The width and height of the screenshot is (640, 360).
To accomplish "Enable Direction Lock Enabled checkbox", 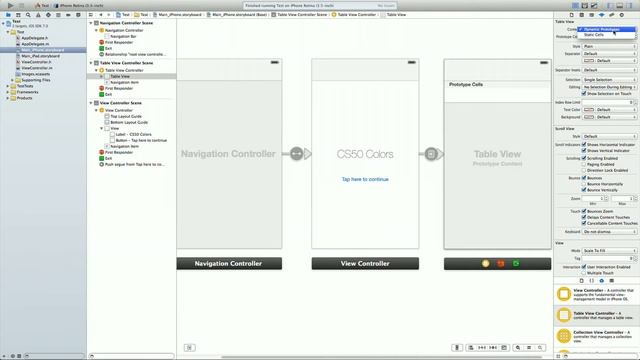I will click(x=584, y=170).
